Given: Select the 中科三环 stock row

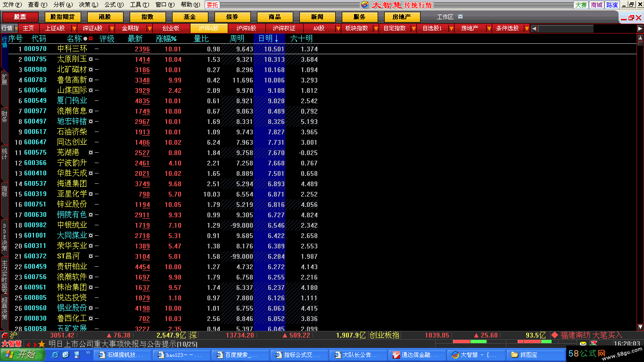Looking at the screenshot, I should coord(322,49).
